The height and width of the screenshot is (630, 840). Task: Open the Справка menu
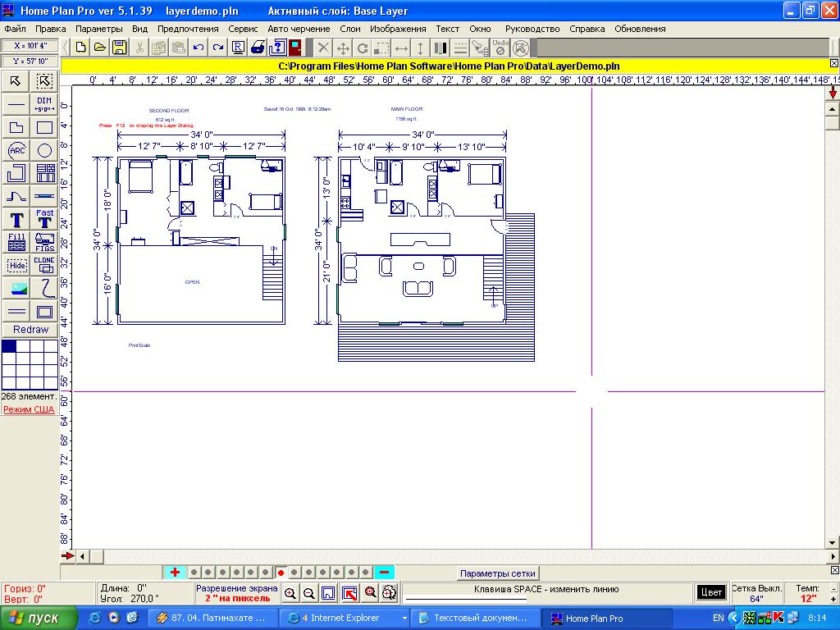(x=587, y=29)
